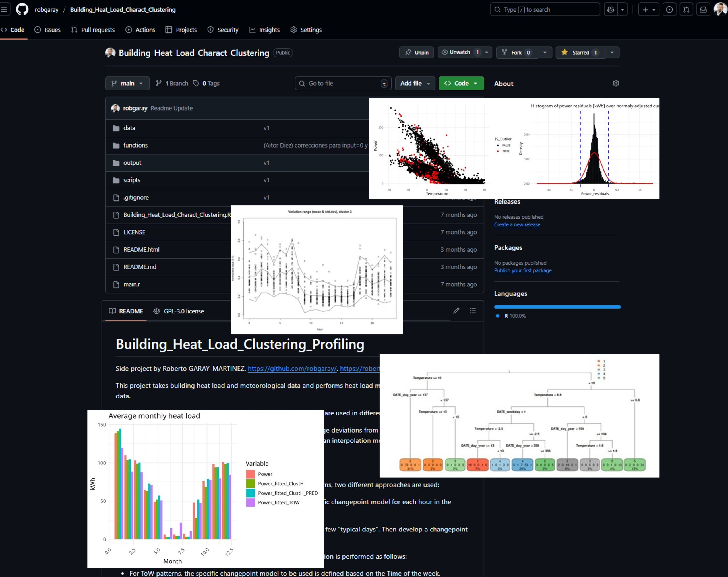Image resolution: width=728 pixels, height=577 pixels.
Task: Click the About settings gear icon
Action: (616, 83)
